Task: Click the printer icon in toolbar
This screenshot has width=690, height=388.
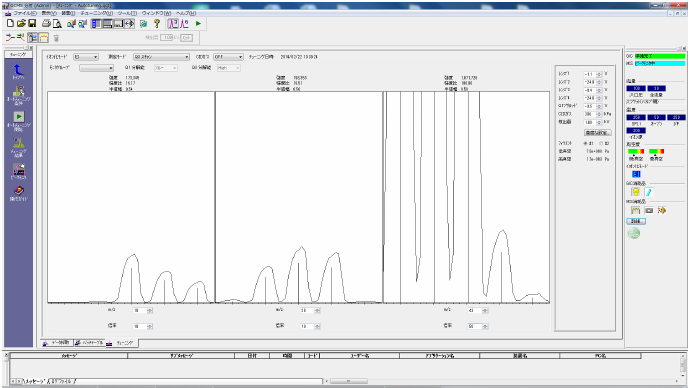Action: click(x=46, y=23)
